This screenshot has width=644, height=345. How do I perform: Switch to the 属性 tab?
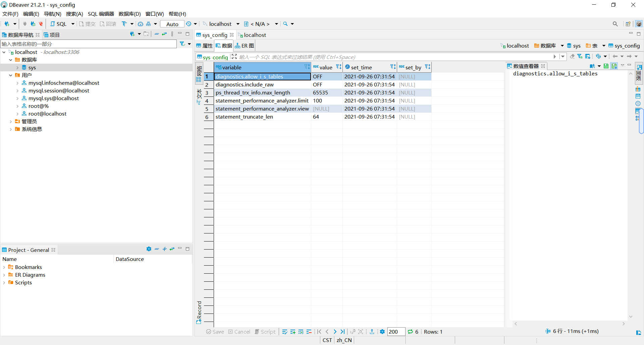[x=205, y=46]
